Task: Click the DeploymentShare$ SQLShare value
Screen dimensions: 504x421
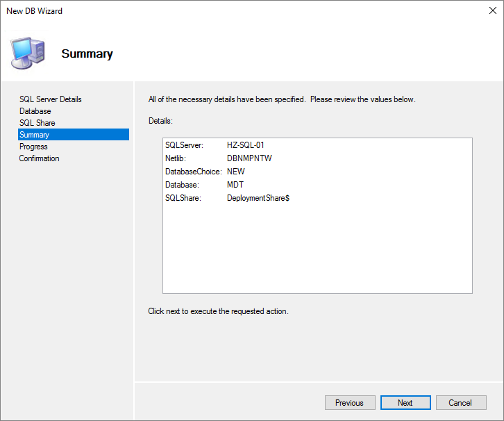Action: (258, 198)
